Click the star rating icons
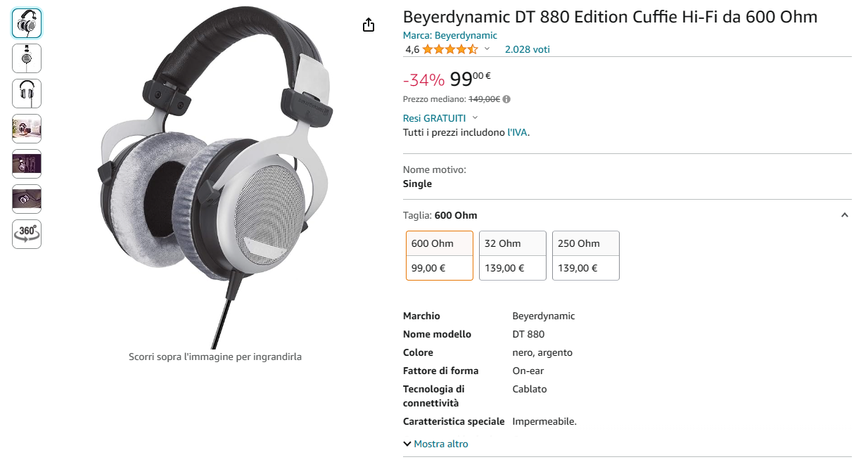The height and width of the screenshot is (462, 868). (x=450, y=49)
